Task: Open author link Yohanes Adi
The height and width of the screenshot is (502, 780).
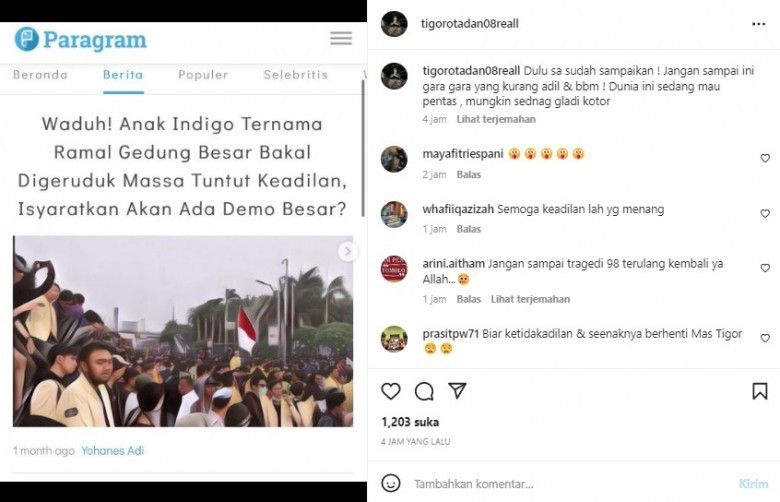Action: point(112,451)
